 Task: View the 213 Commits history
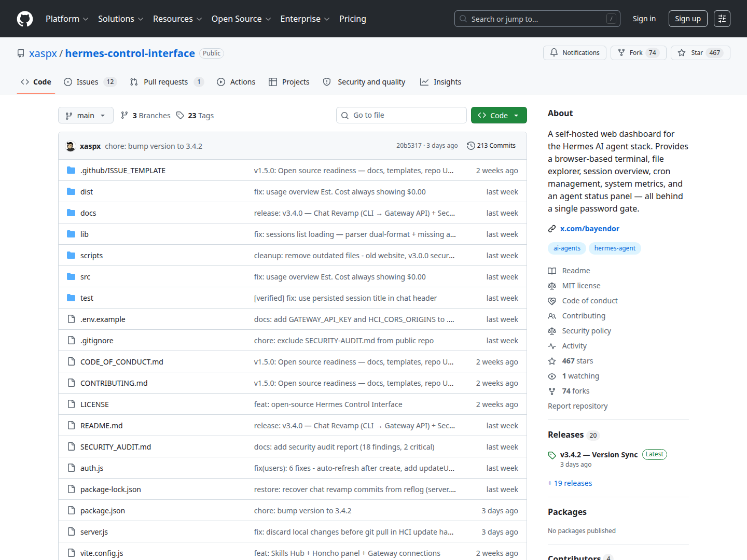(x=491, y=146)
